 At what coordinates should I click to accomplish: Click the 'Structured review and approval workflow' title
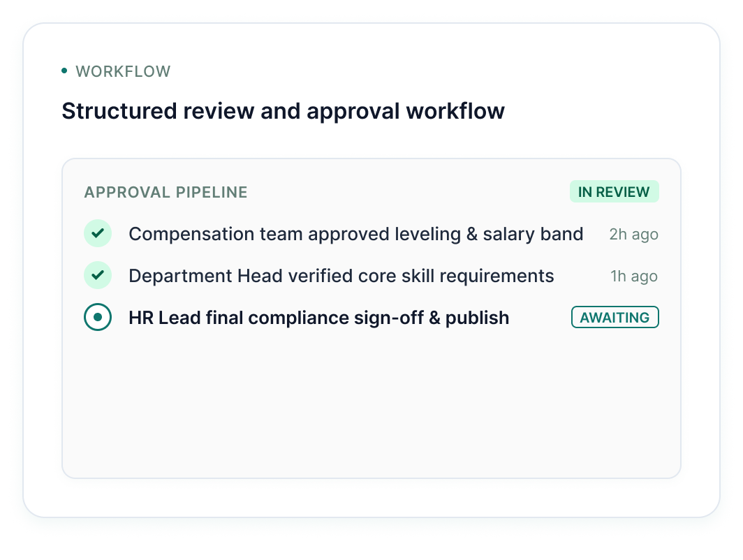[x=284, y=111]
